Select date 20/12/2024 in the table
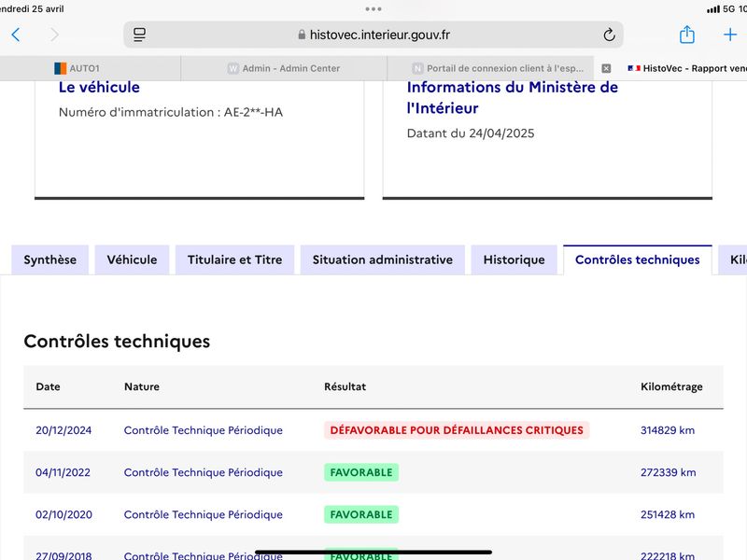747x560 pixels. click(63, 430)
